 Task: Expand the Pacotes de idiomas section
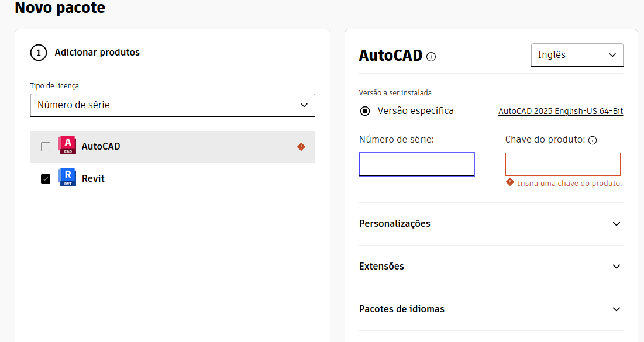click(491, 309)
